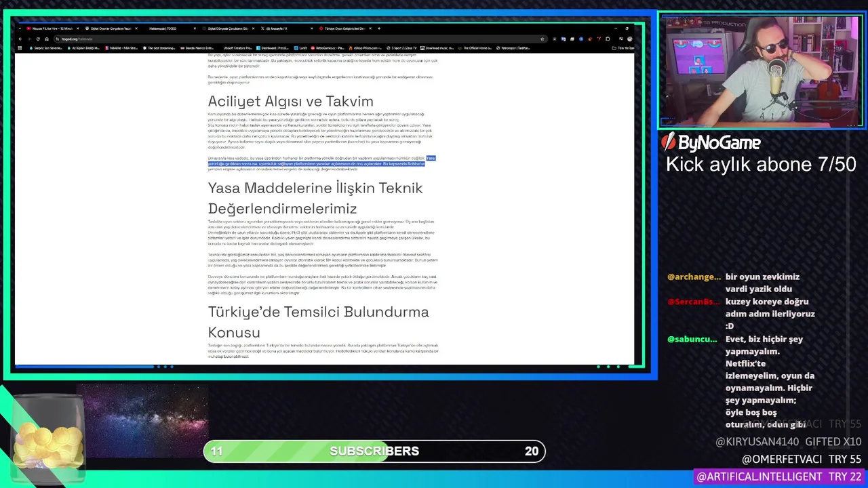Open the apps grid in bookmarks bar
Screen dimensions: 868x488
click(x=20, y=48)
